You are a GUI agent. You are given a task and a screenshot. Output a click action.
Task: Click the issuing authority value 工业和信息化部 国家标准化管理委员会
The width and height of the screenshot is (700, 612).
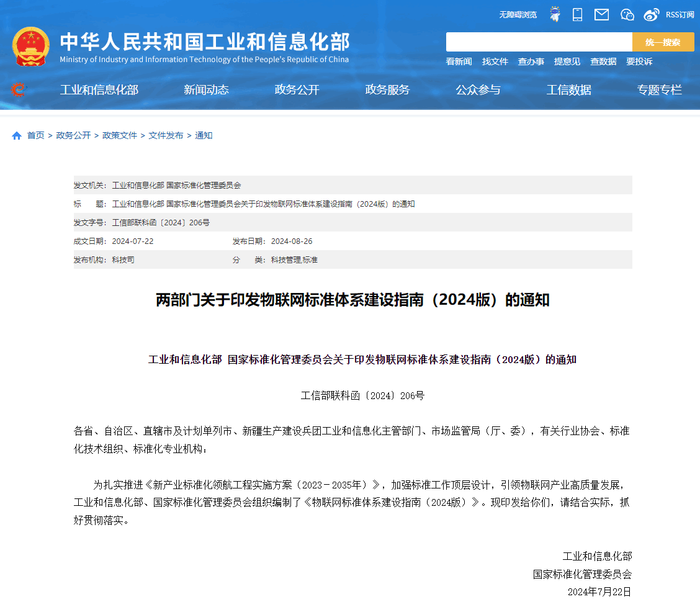[176, 185]
